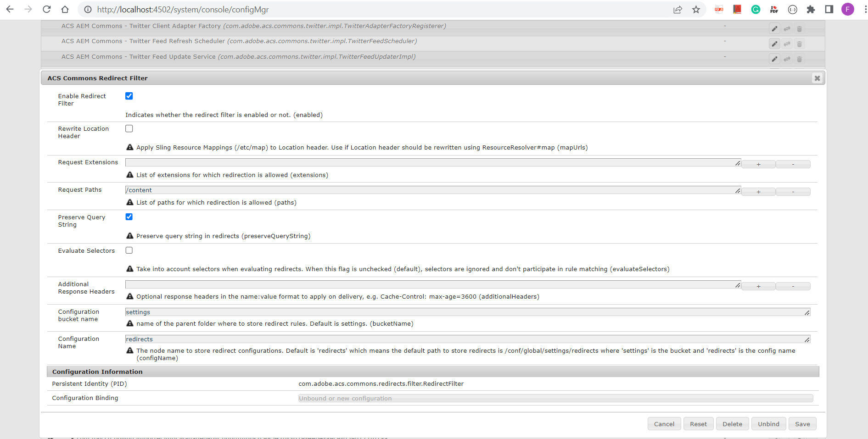Open the share page icon
This screenshot has width=868, height=439.
pyautogui.click(x=678, y=9)
